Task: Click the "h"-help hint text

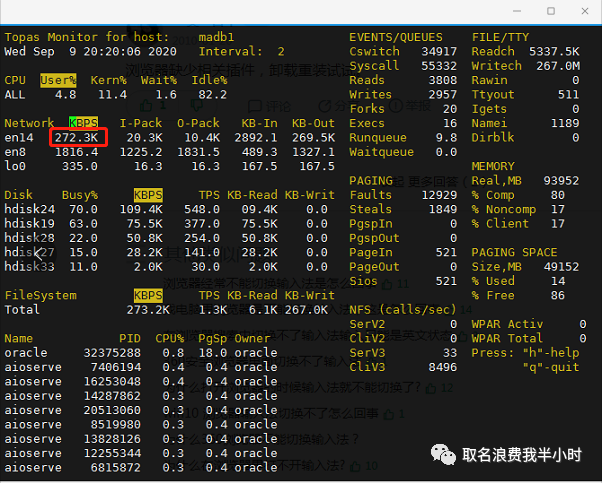Action: coord(551,353)
